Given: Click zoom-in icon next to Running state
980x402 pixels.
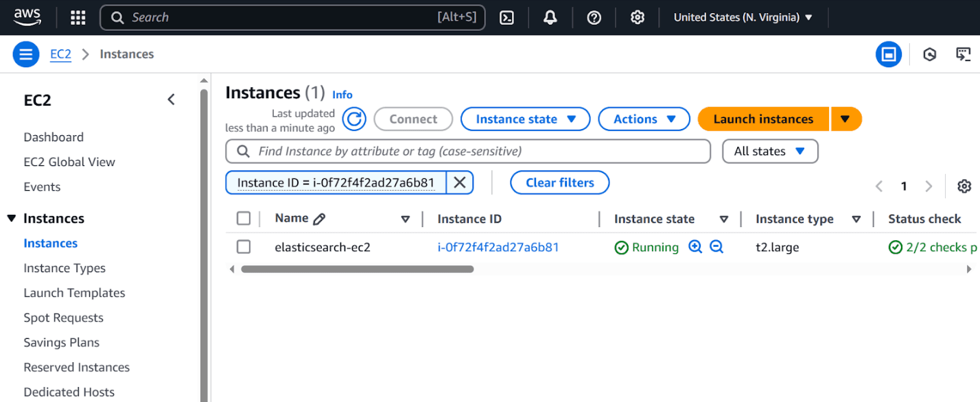Looking at the screenshot, I should click(x=695, y=247).
